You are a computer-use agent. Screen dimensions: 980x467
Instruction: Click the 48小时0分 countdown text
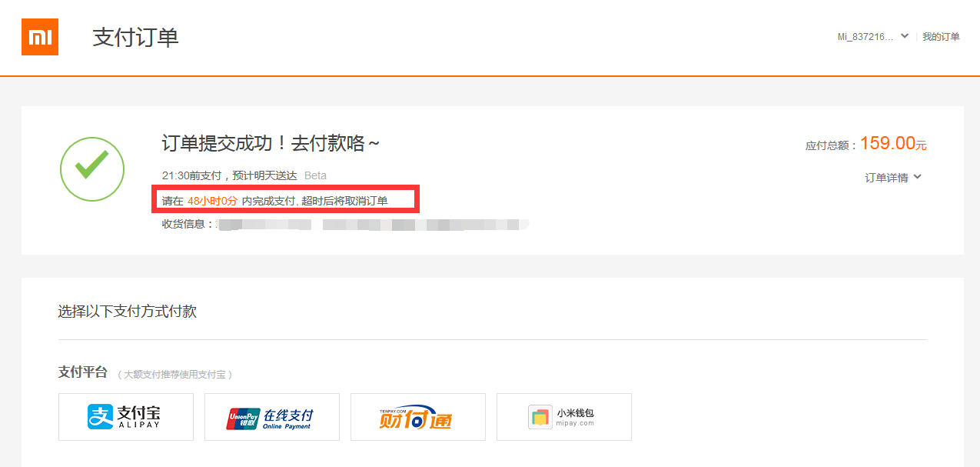pyautogui.click(x=212, y=202)
